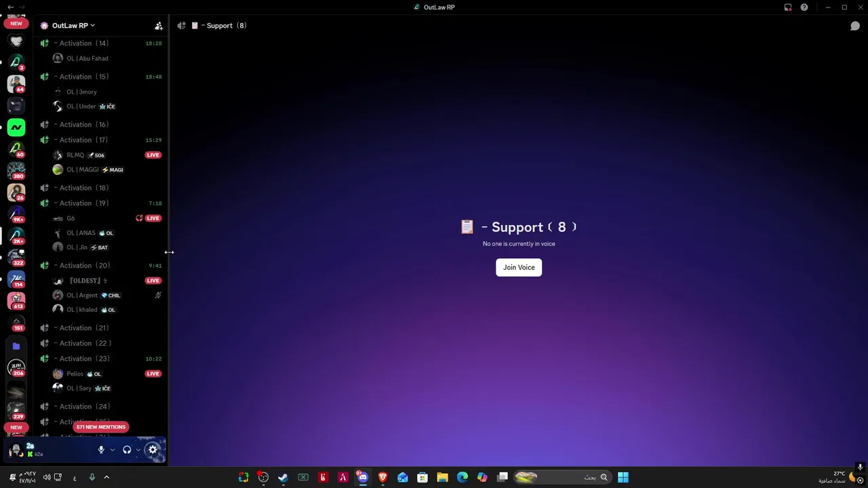This screenshot has width=868, height=488.
Task: Click the speaker icon of Activation (24)
Action: coord(44,407)
